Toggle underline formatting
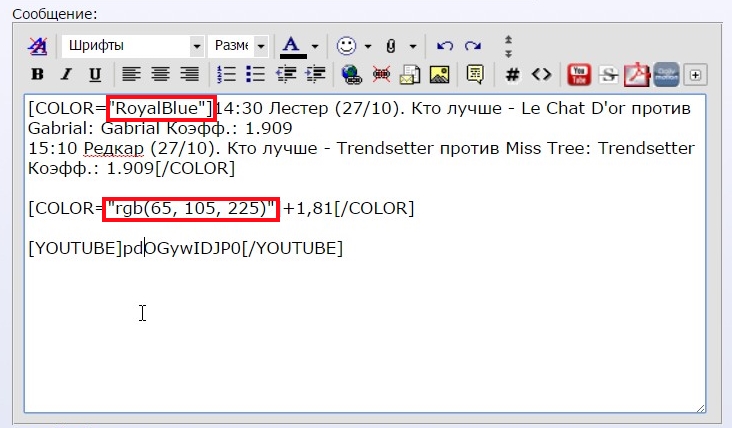 pos(95,74)
